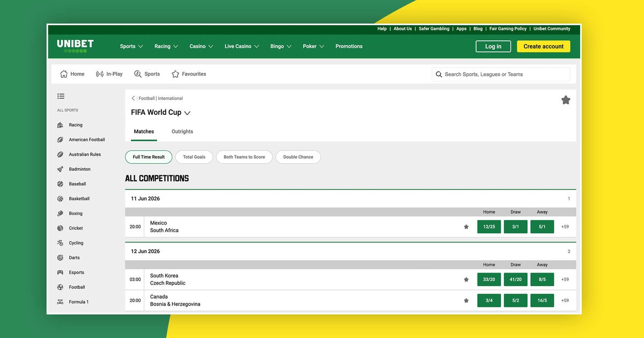Click the magnifier icon in the search box
The width and height of the screenshot is (644, 338).
click(439, 75)
